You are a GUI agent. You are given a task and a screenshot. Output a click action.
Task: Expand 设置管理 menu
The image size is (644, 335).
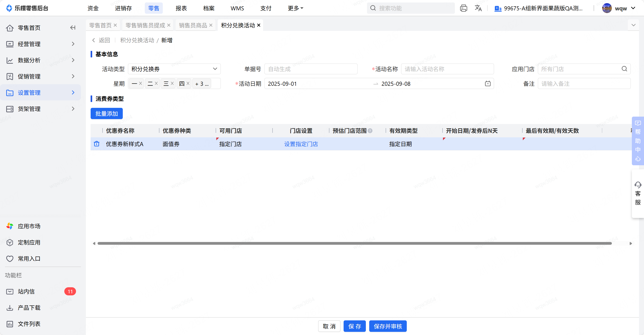(x=73, y=93)
